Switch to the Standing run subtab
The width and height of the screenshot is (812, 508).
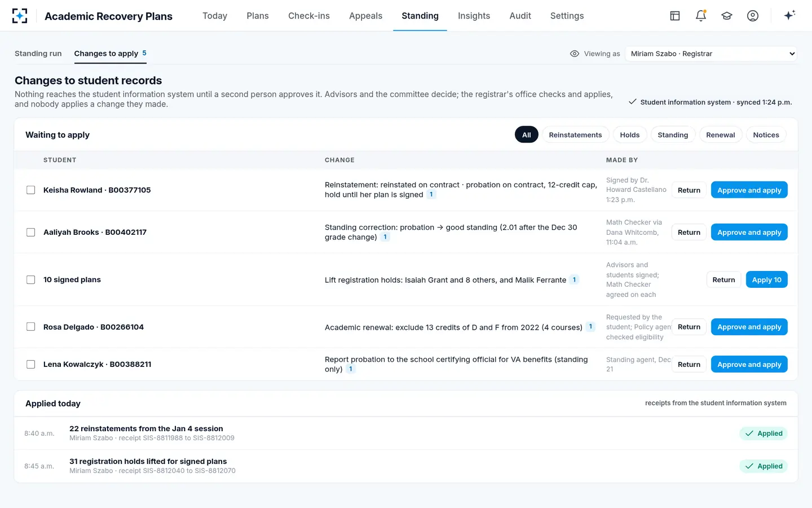[38, 54]
